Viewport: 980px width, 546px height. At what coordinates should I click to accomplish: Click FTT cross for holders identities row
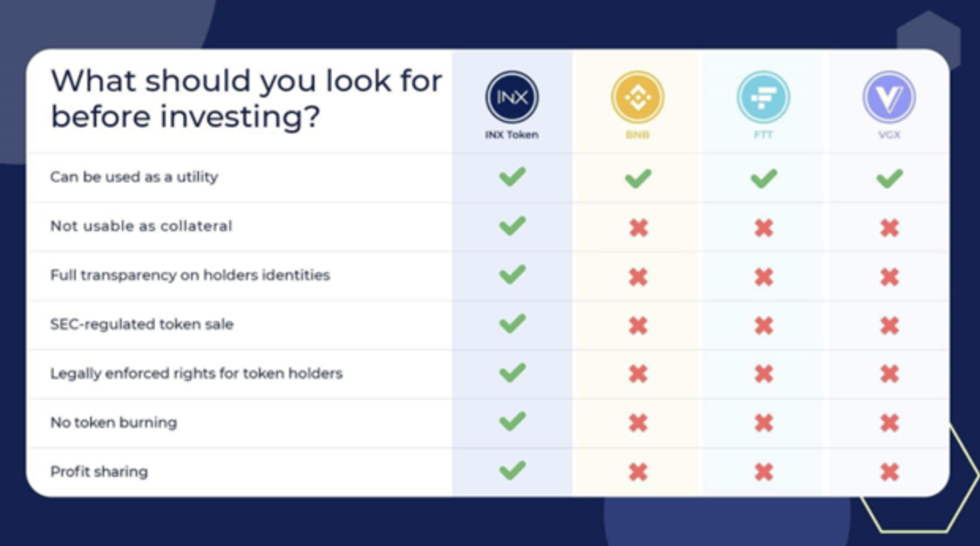coord(764,276)
